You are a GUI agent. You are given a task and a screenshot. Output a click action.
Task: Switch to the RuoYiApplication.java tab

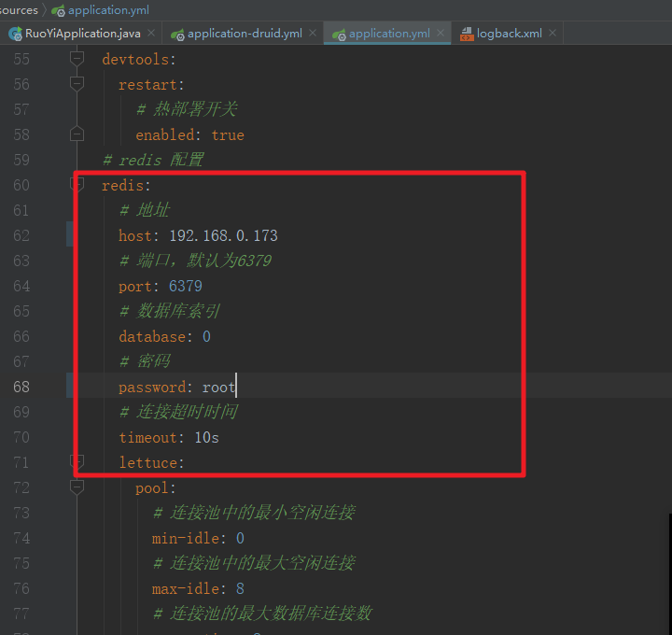point(82,34)
